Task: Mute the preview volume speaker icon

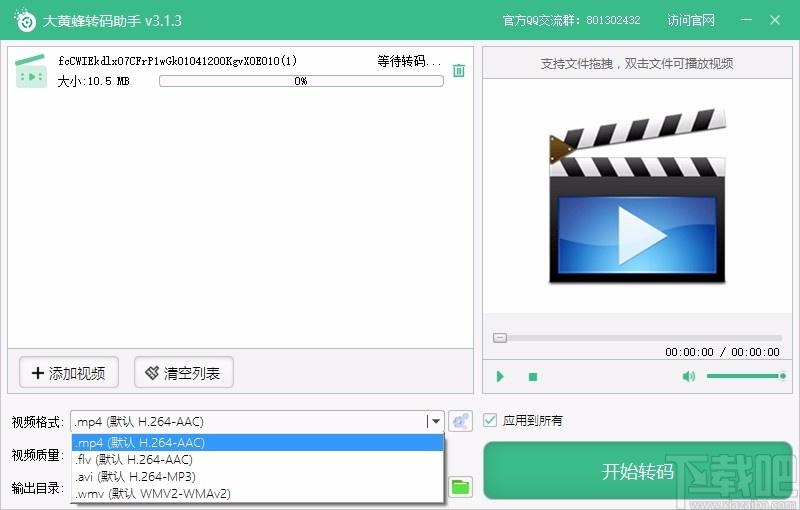Action: coord(688,376)
